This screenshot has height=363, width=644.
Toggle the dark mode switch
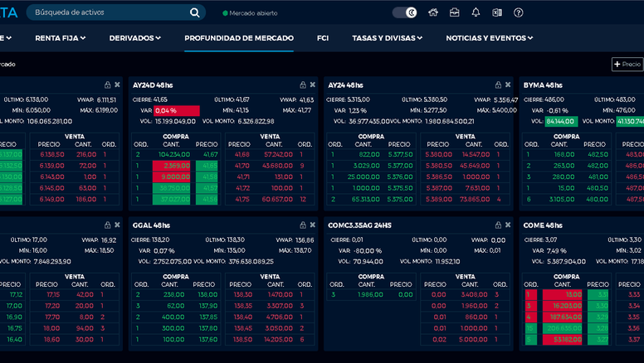pyautogui.click(x=405, y=12)
